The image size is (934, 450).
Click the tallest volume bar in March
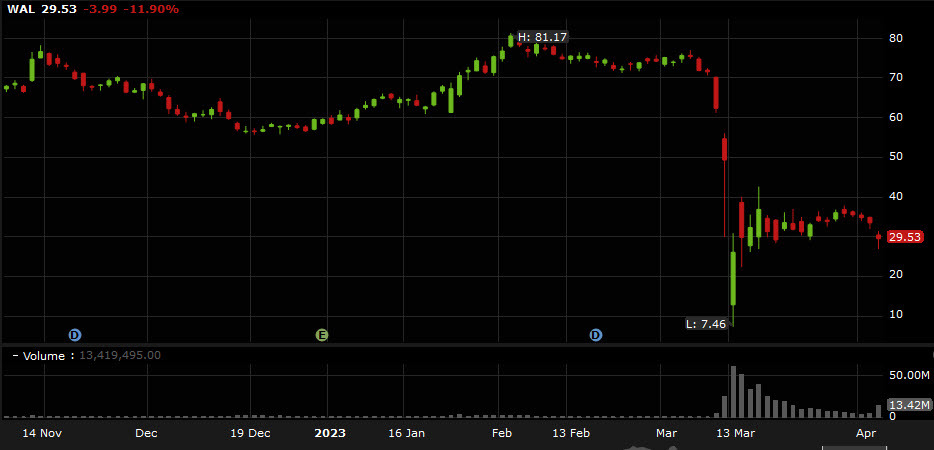point(733,392)
